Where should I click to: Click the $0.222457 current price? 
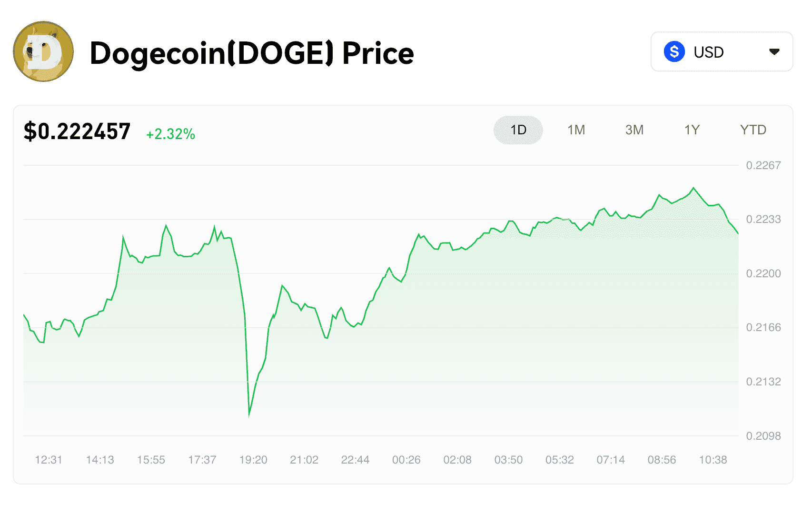(77, 131)
